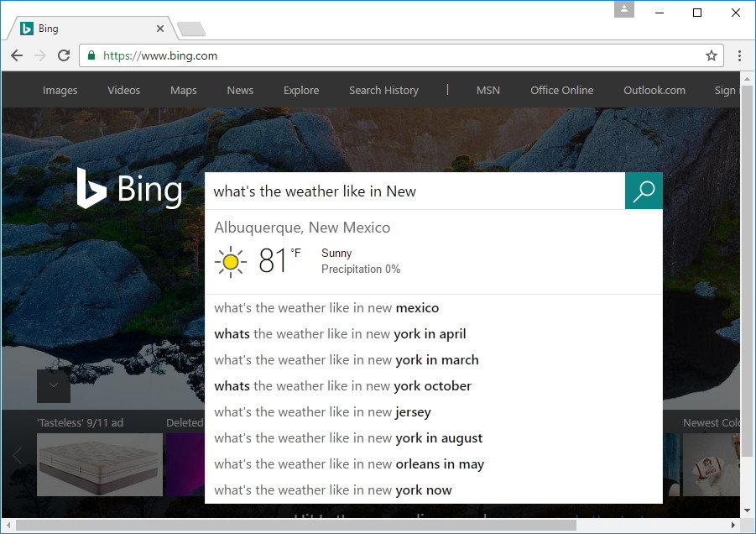Click the Sign in link
Image resolution: width=756 pixels, height=534 pixels.
click(727, 90)
